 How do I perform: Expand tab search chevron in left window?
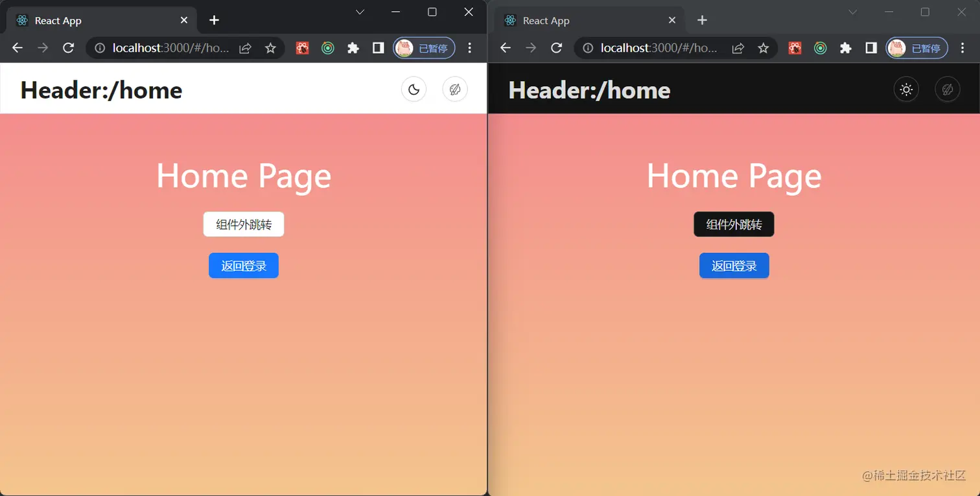tap(360, 12)
